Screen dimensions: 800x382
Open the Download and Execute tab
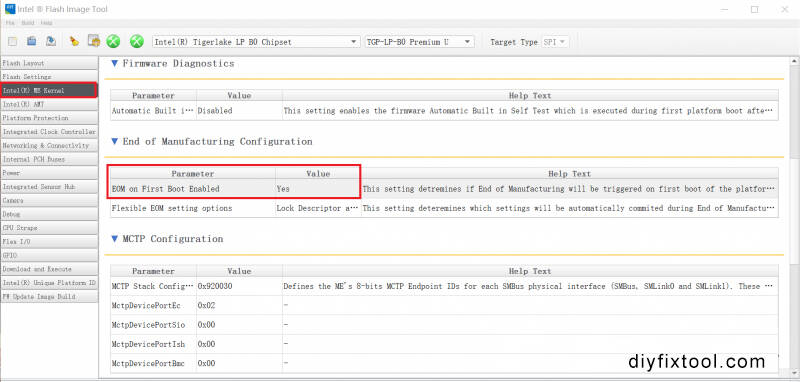click(x=49, y=269)
